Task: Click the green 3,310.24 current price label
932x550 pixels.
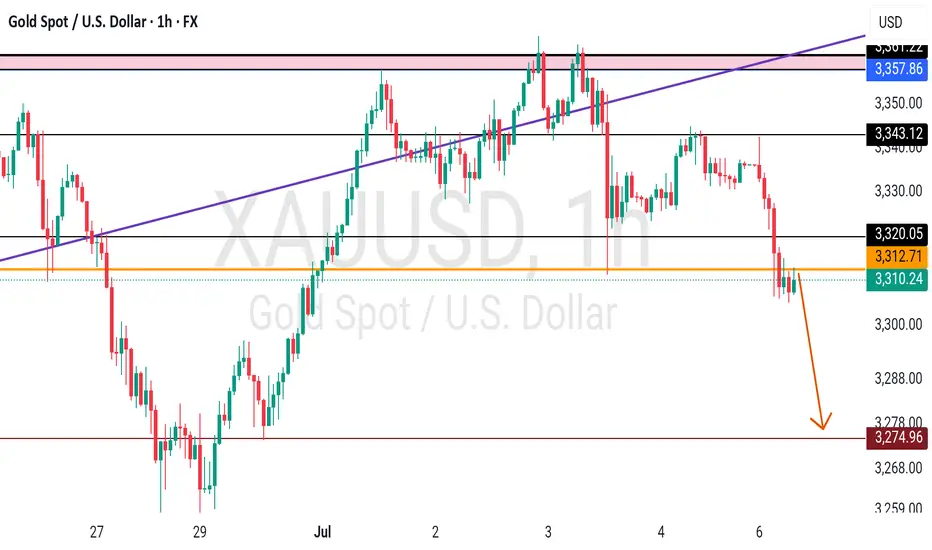Action: pos(898,279)
